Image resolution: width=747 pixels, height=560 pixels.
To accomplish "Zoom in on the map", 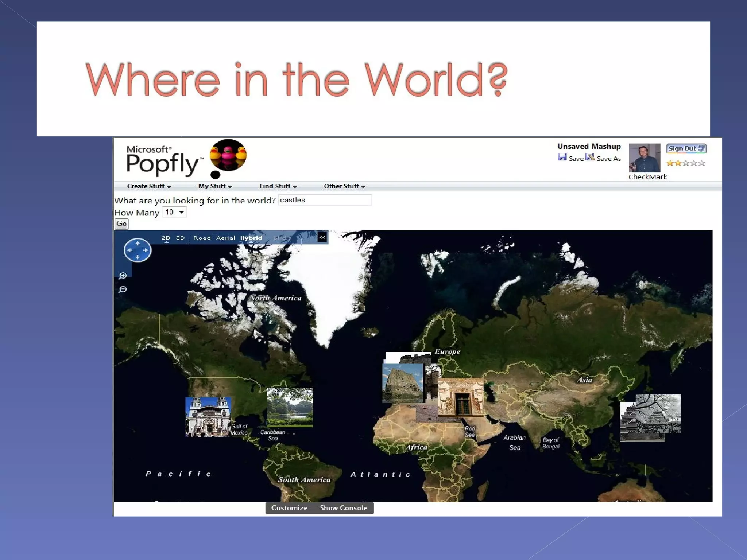I will click(123, 276).
